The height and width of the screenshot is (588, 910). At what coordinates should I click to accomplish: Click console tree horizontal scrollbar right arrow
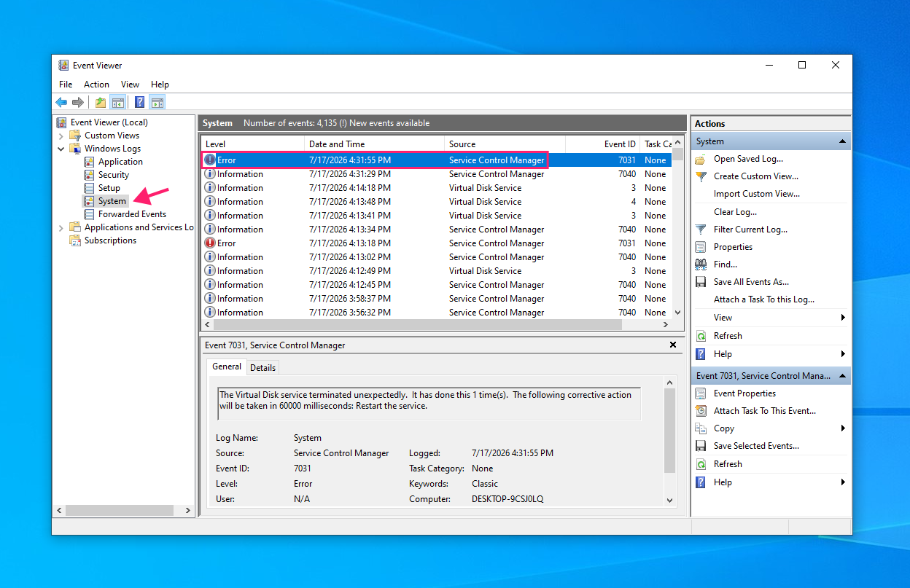pos(187,511)
